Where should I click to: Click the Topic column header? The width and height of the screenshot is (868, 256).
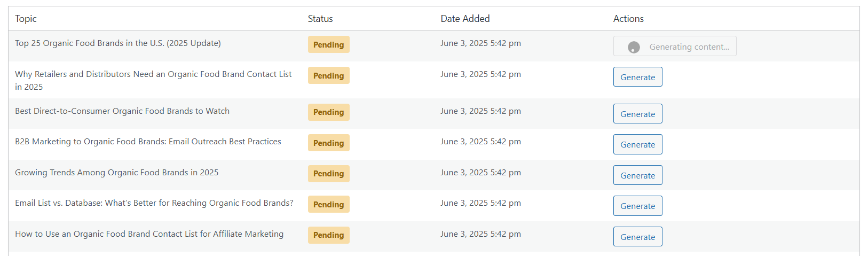pos(26,19)
